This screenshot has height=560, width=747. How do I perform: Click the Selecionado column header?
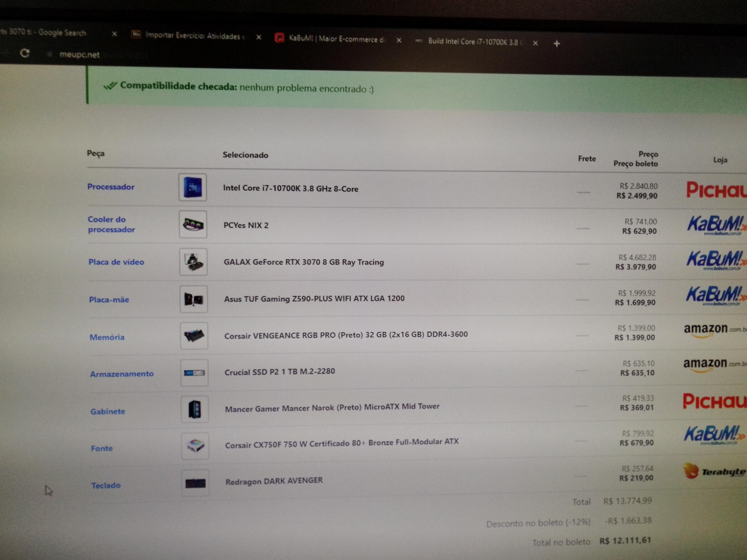coord(245,155)
